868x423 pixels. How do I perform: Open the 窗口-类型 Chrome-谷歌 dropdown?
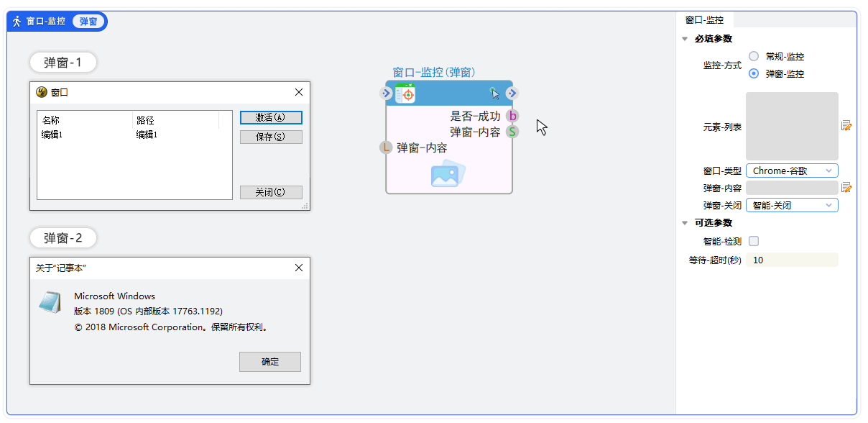(792, 170)
